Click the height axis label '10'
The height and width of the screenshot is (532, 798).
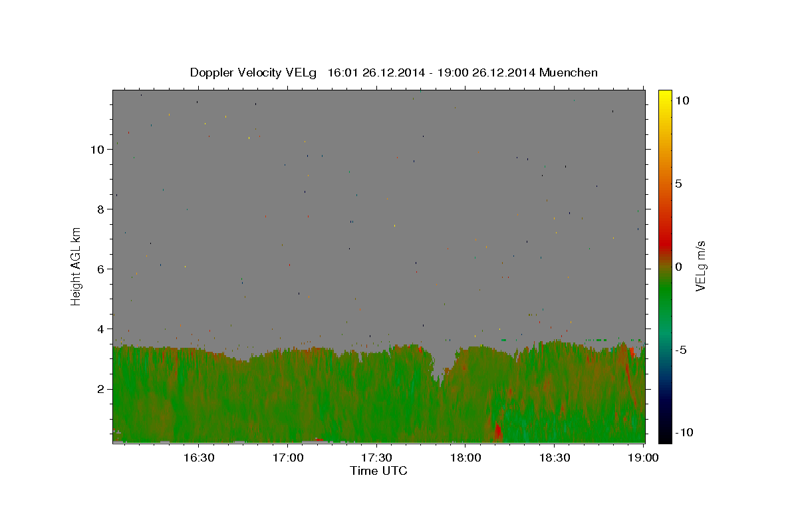coord(97,149)
